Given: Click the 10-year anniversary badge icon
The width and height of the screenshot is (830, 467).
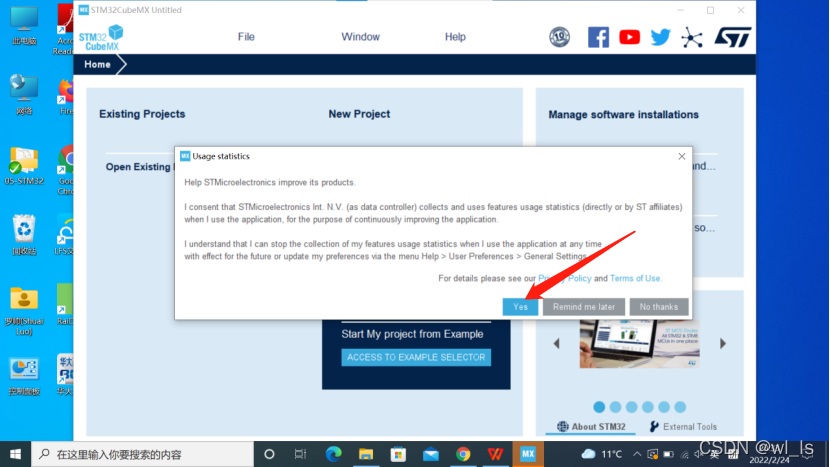Looking at the screenshot, I should point(560,37).
